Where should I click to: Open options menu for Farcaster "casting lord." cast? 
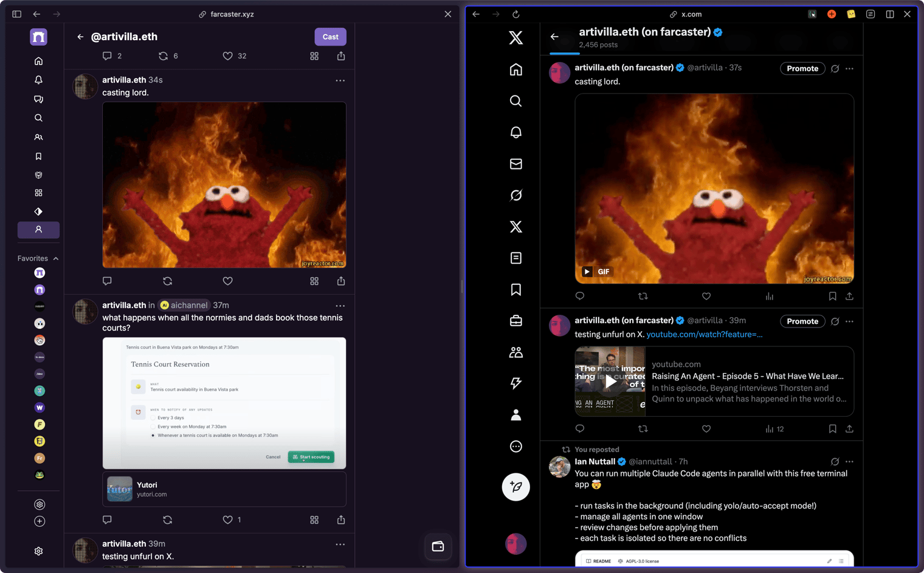point(340,80)
